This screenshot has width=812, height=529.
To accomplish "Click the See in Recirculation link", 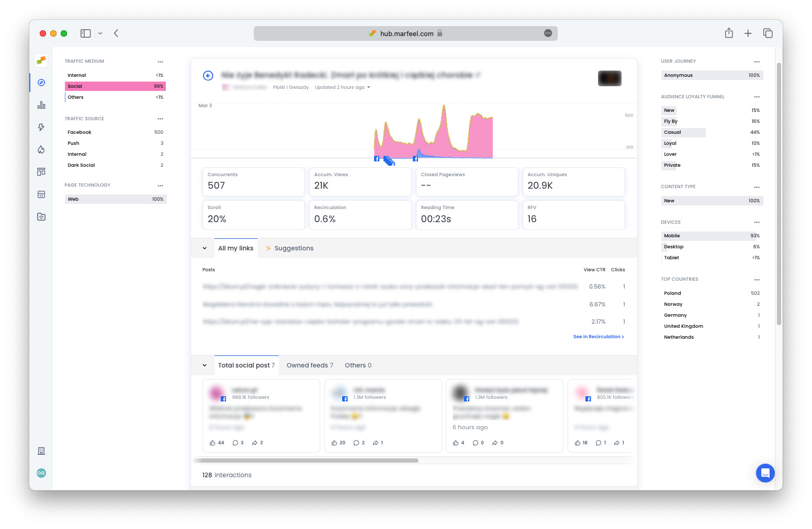I will 598,337.
